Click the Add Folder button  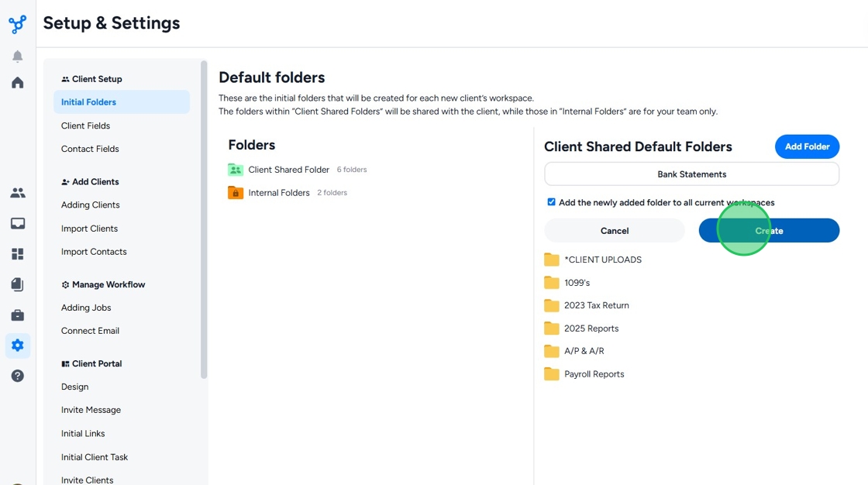[807, 146]
